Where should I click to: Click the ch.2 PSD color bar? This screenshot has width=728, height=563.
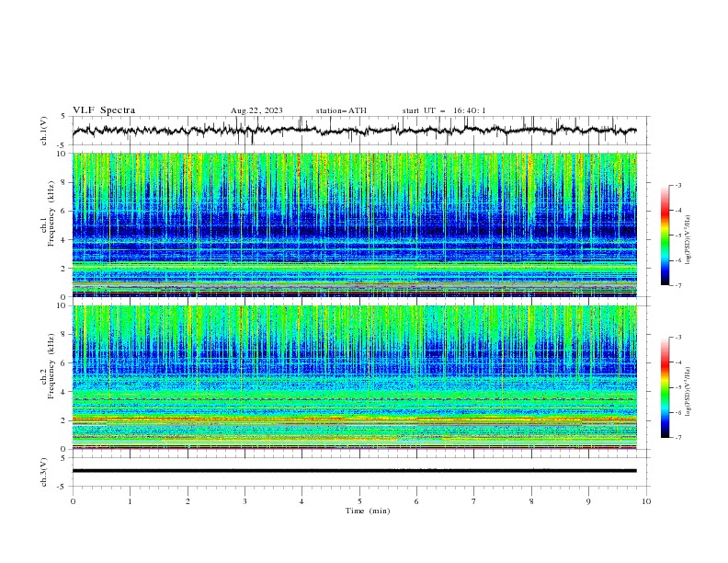click(x=665, y=387)
